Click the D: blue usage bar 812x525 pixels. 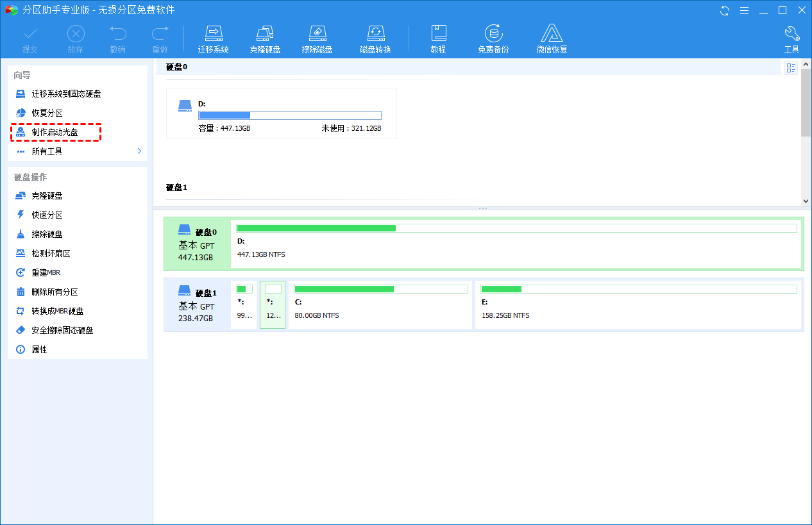290,115
